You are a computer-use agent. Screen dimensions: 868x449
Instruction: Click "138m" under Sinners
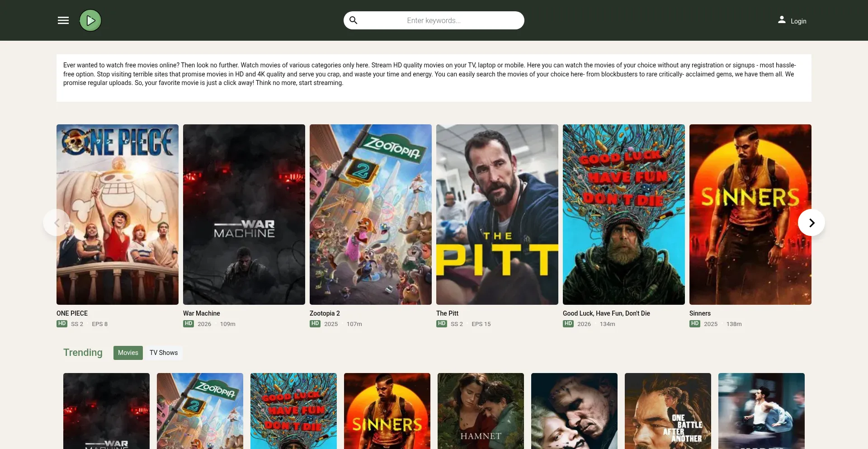(734, 324)
